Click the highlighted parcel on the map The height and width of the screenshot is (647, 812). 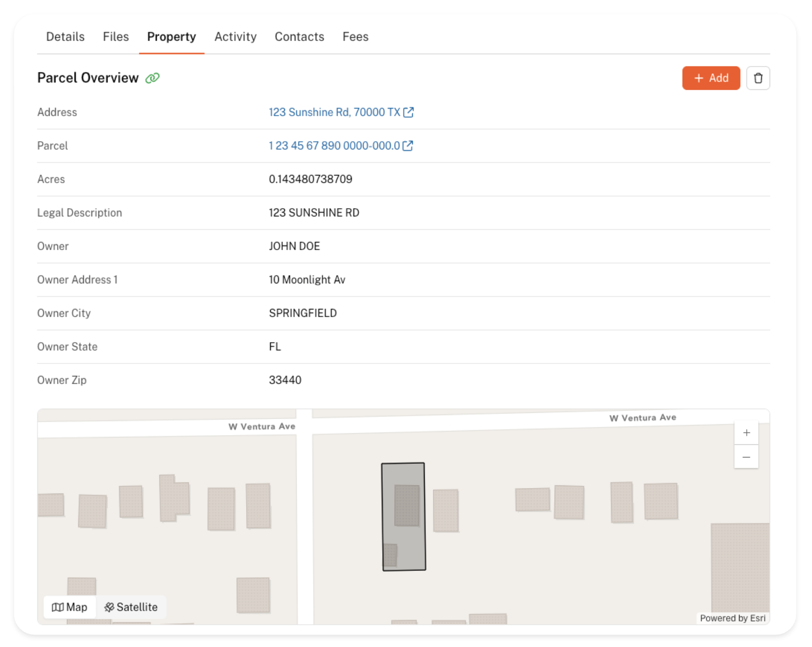coord(404,516)
